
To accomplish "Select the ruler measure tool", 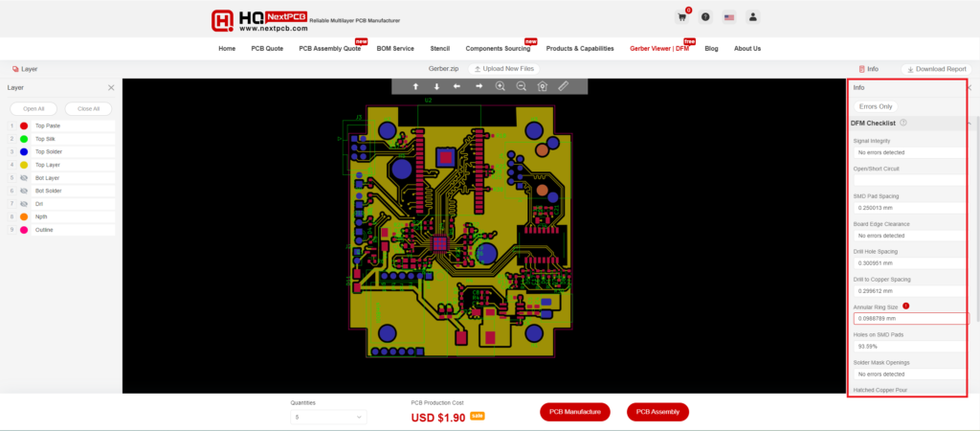I will (564, 86).
